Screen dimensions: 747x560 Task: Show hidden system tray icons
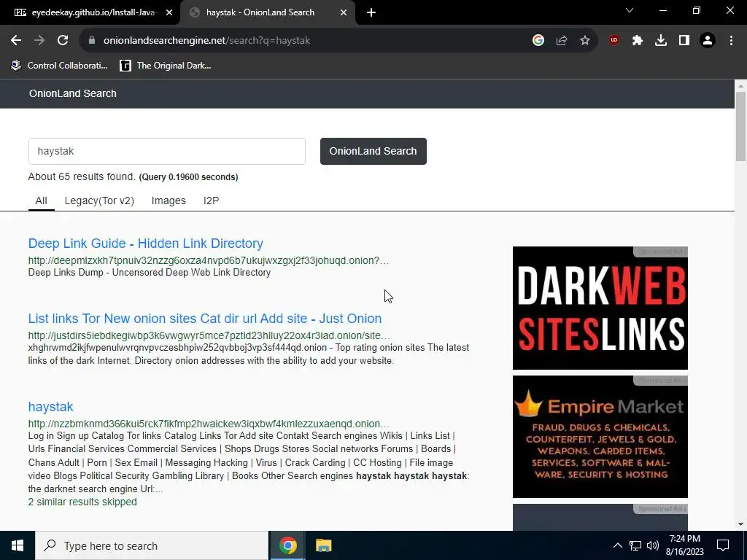point(617,545)
